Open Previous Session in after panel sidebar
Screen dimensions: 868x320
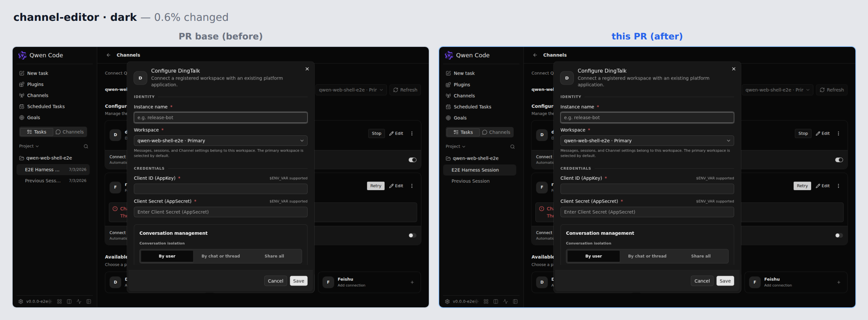tap(480, 181)
